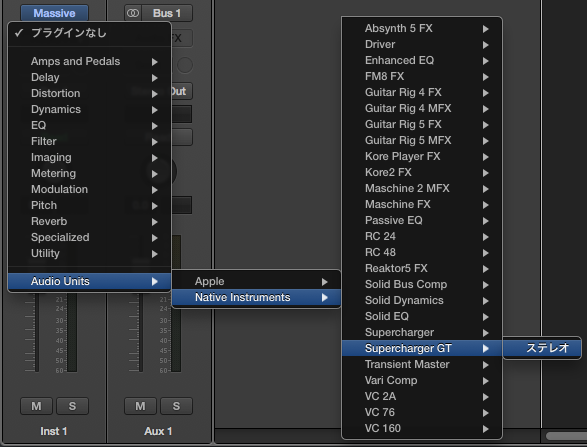
Task: Choose Maschine 2 MFX plugin
Action: [422, 188]
